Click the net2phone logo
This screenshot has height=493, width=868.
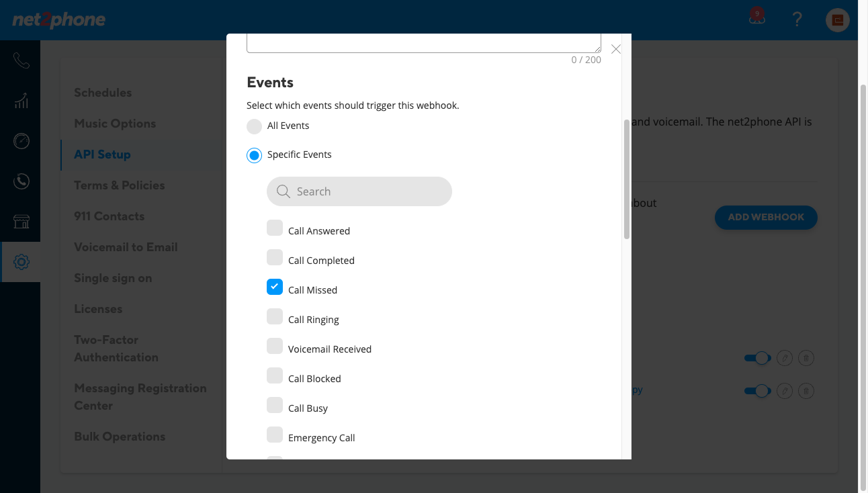coord(59,19)
